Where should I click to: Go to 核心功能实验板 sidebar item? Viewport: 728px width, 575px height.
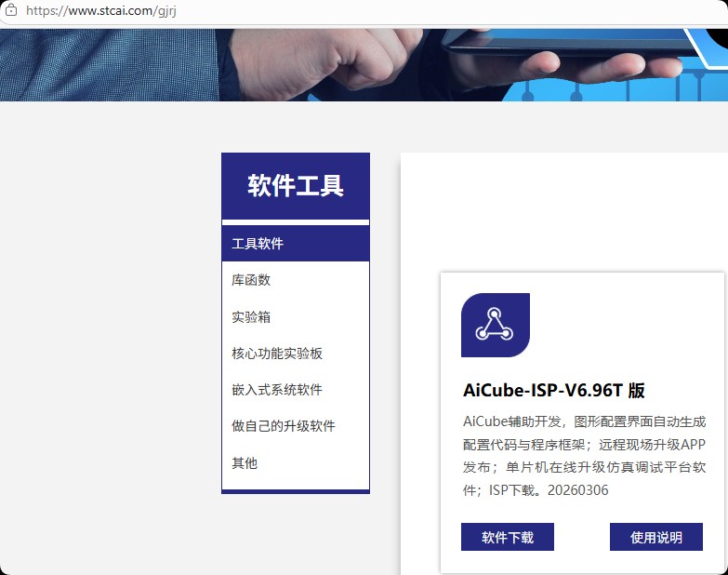pos(296,353)
